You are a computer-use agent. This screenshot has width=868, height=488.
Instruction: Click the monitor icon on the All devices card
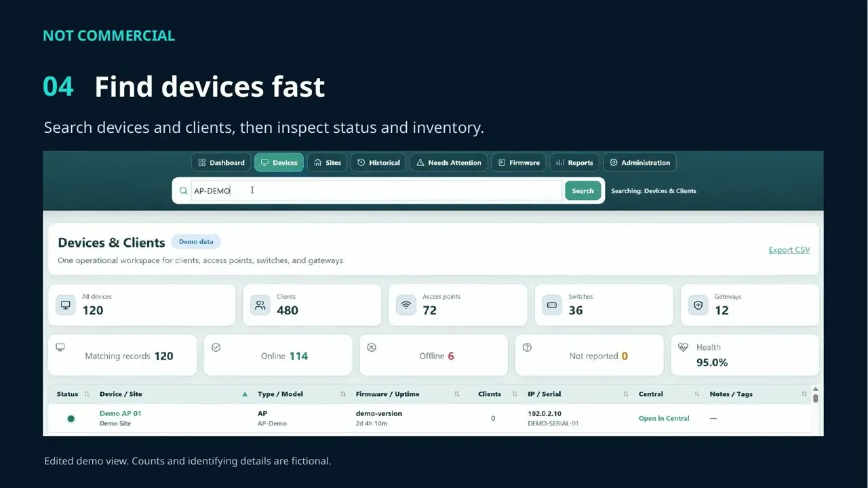coord(66,305)
